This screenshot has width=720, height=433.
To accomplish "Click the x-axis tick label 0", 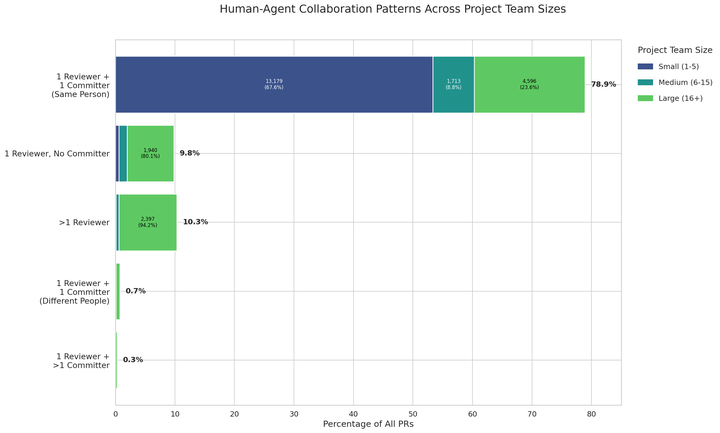I will [116, 414].
